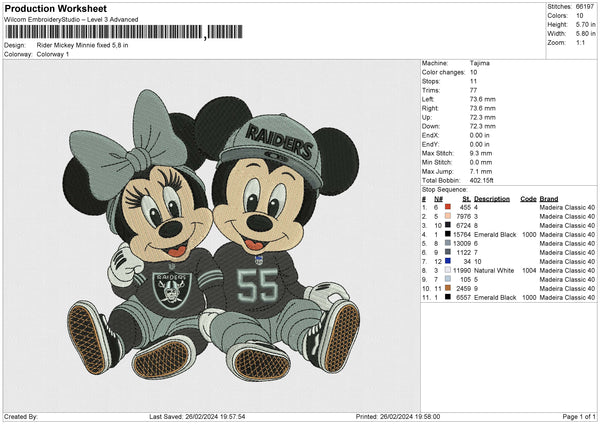
Task: Click the dark swatch in stop row 3
Action: (448, 225)
